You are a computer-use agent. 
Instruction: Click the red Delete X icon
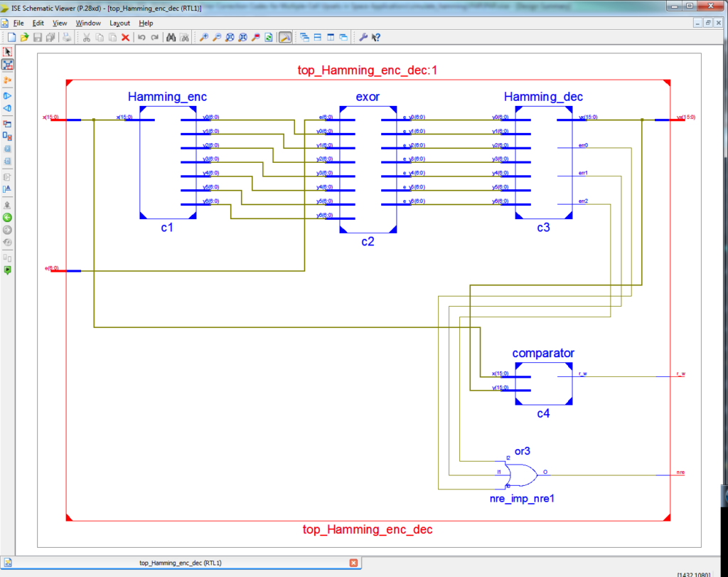[125, 37]
